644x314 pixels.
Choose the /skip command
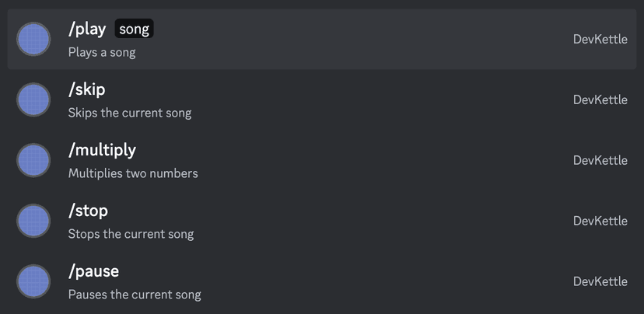pos(86,90)
